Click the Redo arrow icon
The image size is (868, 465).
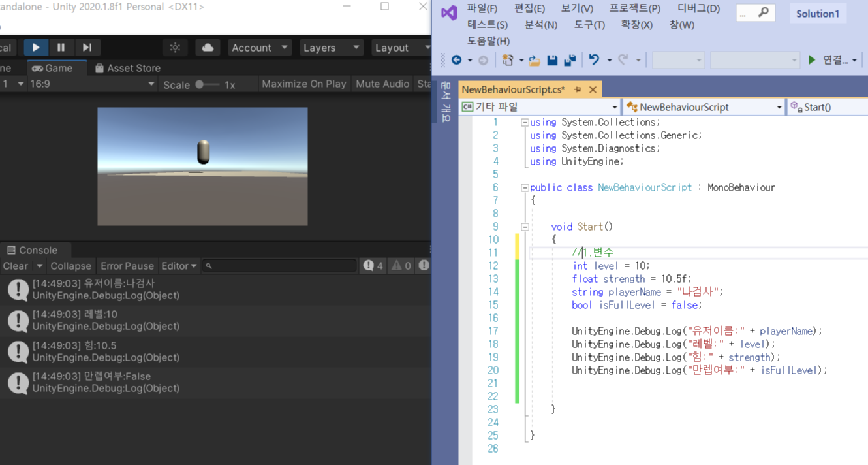click(623, 60)
